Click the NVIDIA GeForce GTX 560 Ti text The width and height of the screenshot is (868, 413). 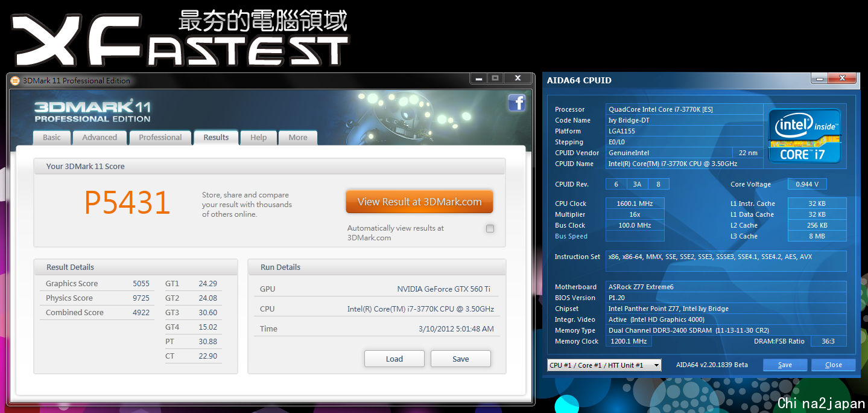coord(443,289)
